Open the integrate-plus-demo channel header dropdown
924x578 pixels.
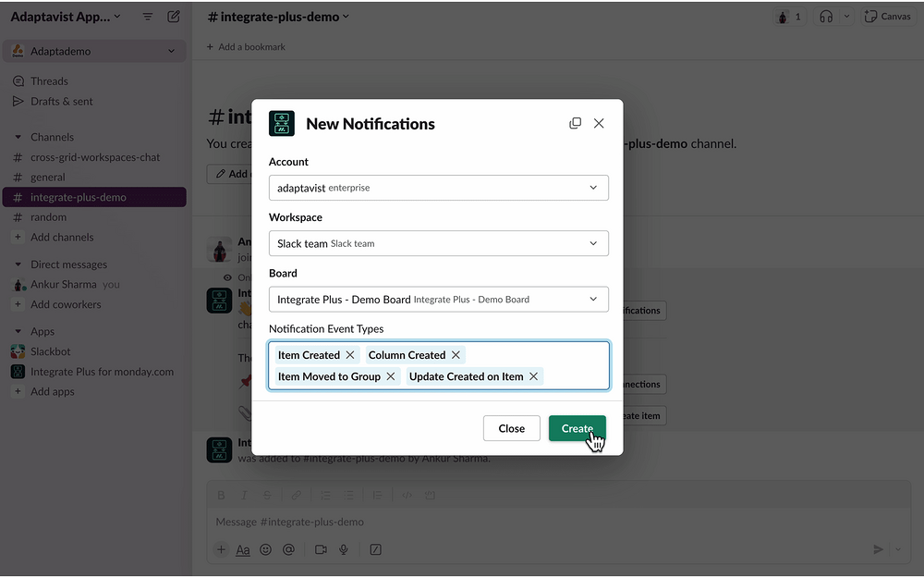(279, 17)
